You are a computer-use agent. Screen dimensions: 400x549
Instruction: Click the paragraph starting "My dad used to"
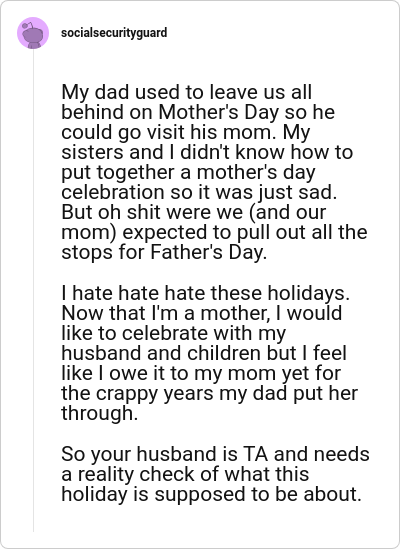pos(214,172)
